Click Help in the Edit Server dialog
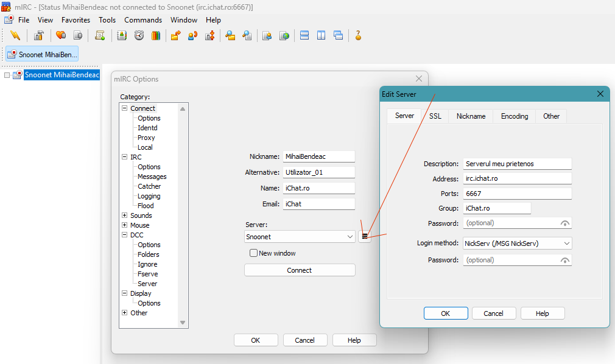This screenshot has height=364, width=615. tap(543, 313)
